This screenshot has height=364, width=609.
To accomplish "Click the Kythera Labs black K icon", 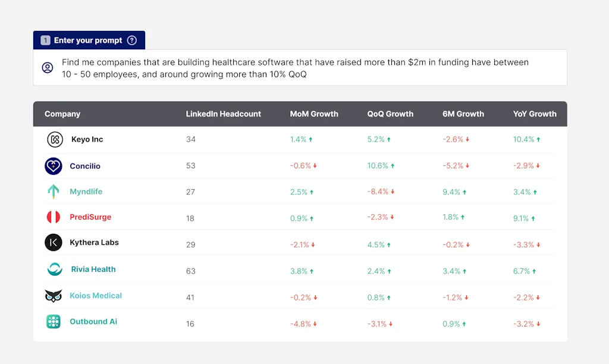I will (x=53, y=243).
